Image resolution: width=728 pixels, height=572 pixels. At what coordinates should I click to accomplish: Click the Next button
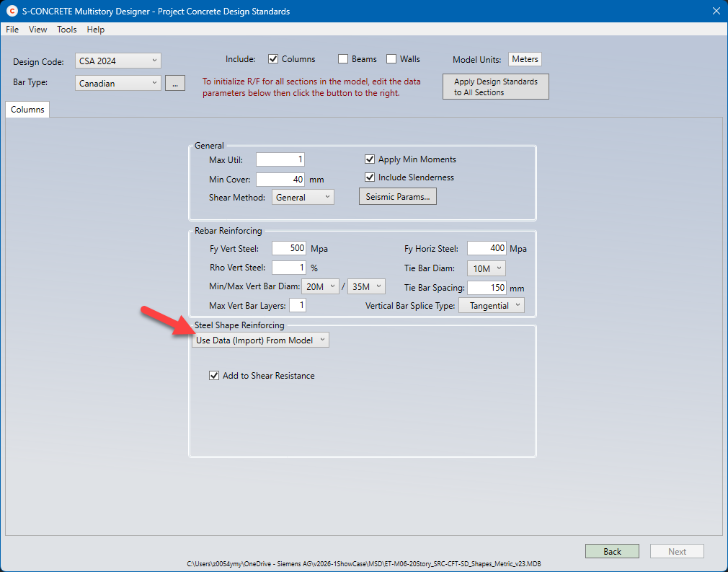(x=677, y=551)
